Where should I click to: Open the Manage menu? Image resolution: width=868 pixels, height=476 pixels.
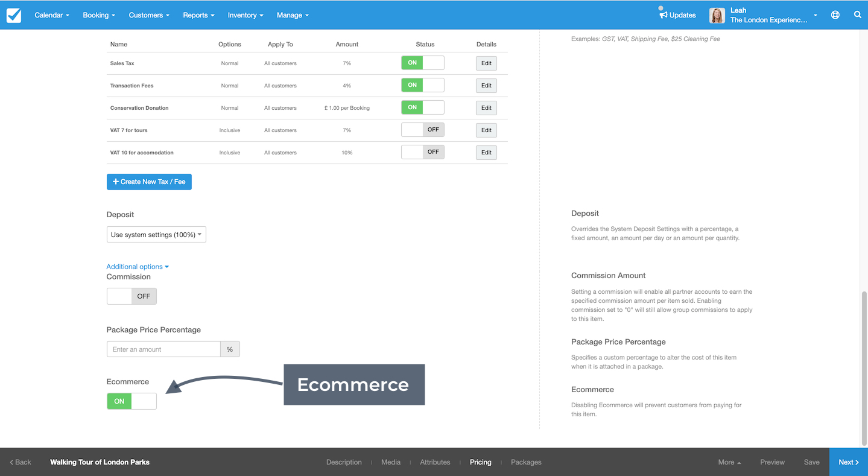pos(293,15)
